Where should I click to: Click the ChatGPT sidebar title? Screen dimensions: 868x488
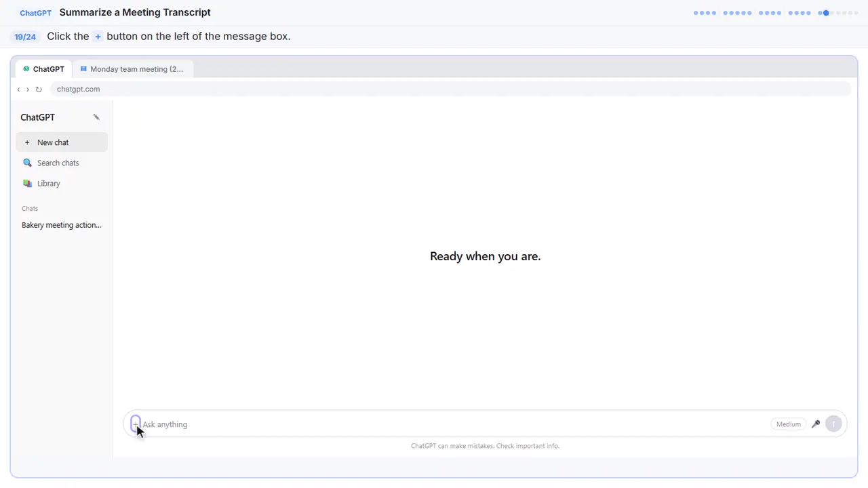(37, 117)
